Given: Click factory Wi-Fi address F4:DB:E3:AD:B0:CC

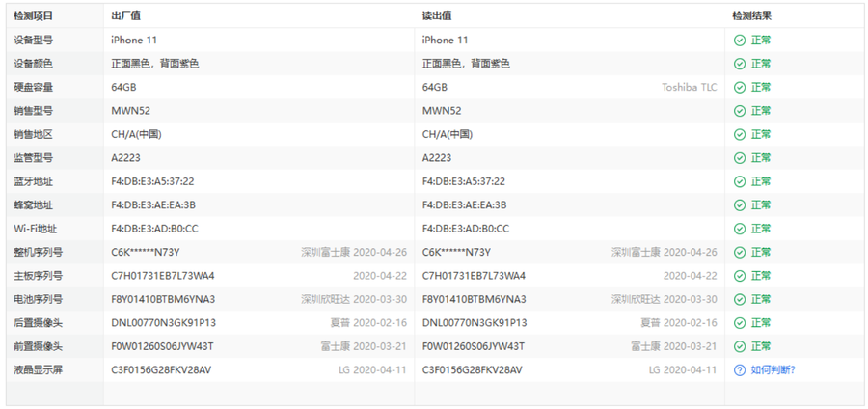Looking at the screenshot, I should [x=155, y=229].
